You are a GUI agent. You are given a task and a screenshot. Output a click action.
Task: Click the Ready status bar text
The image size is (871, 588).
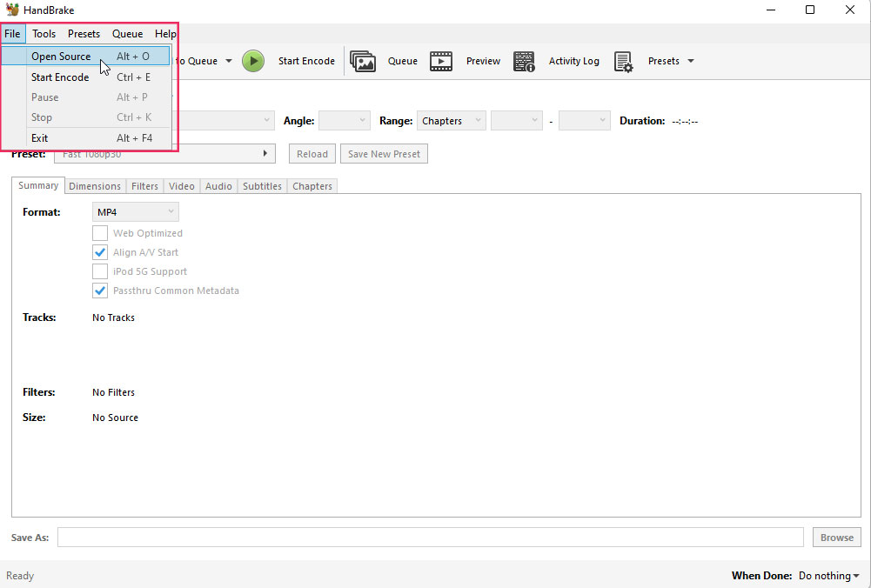point(20,576)
